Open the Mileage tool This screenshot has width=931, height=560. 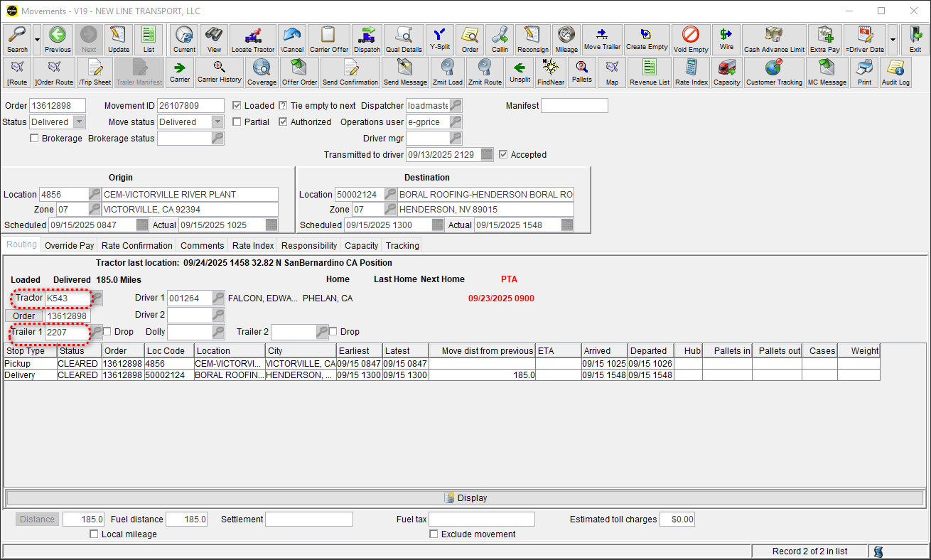pyautogui.click(x=566, y=39)
